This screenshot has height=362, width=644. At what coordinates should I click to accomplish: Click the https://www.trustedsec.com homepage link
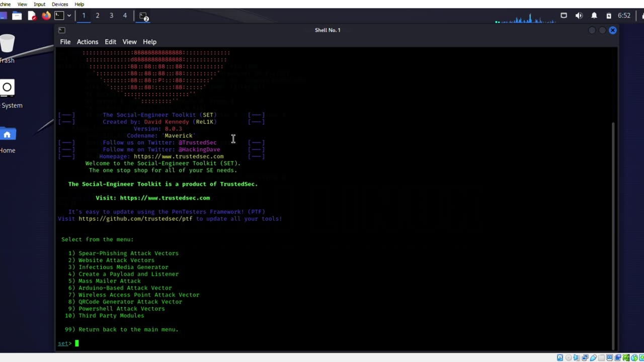[x=179, y=156]
